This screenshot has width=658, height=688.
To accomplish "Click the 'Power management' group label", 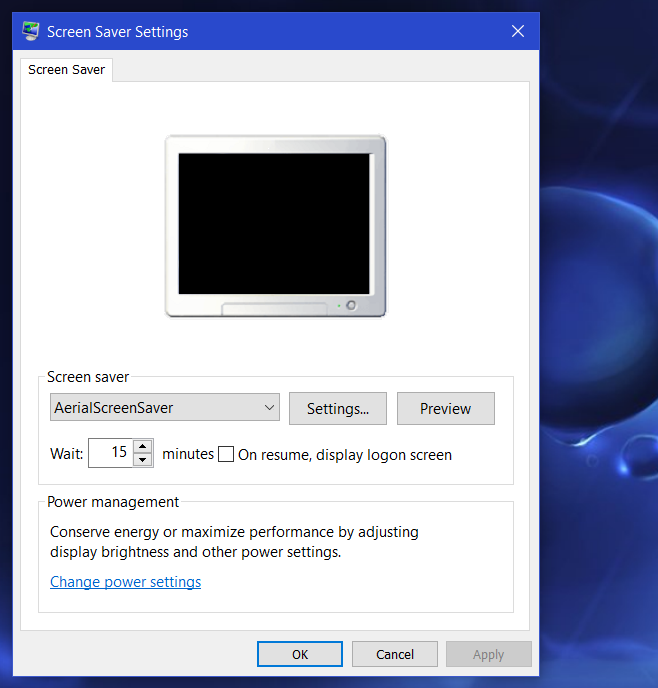I will (113, 502).
